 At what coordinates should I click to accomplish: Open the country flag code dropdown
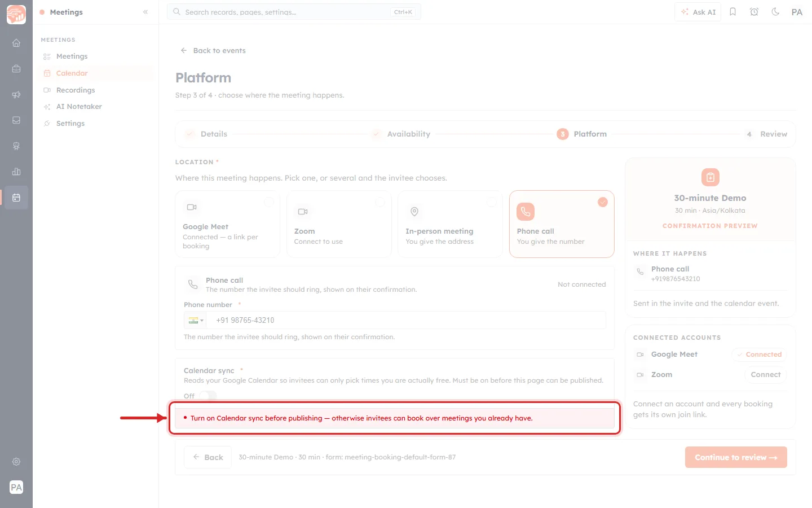tap(196, 320)
